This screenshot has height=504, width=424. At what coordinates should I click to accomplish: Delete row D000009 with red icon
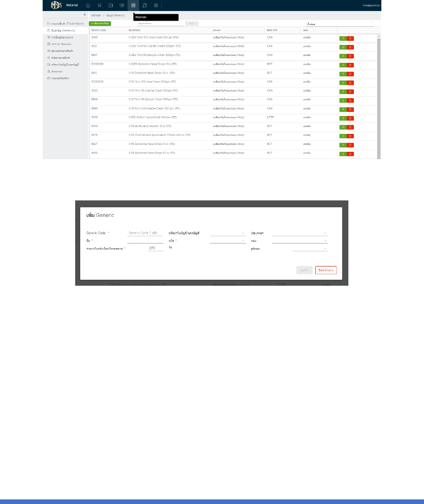pyautogui.click(x=350, y=83)
